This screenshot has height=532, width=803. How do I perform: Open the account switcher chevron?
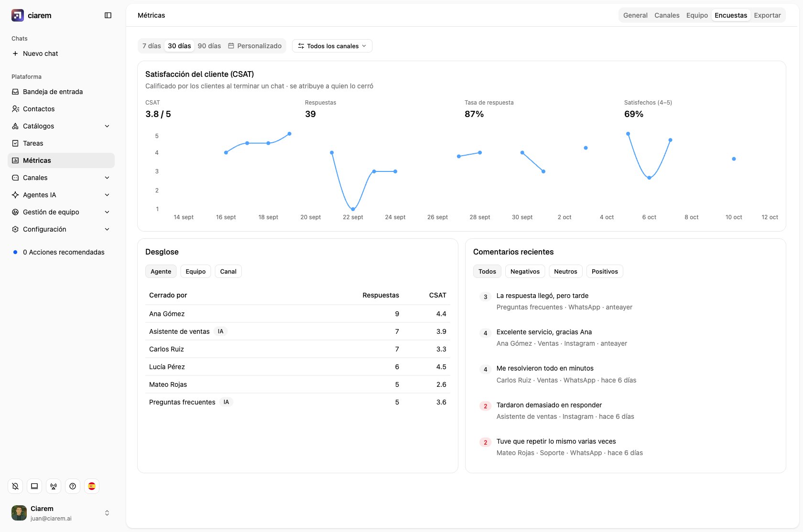tap(107, 513)
